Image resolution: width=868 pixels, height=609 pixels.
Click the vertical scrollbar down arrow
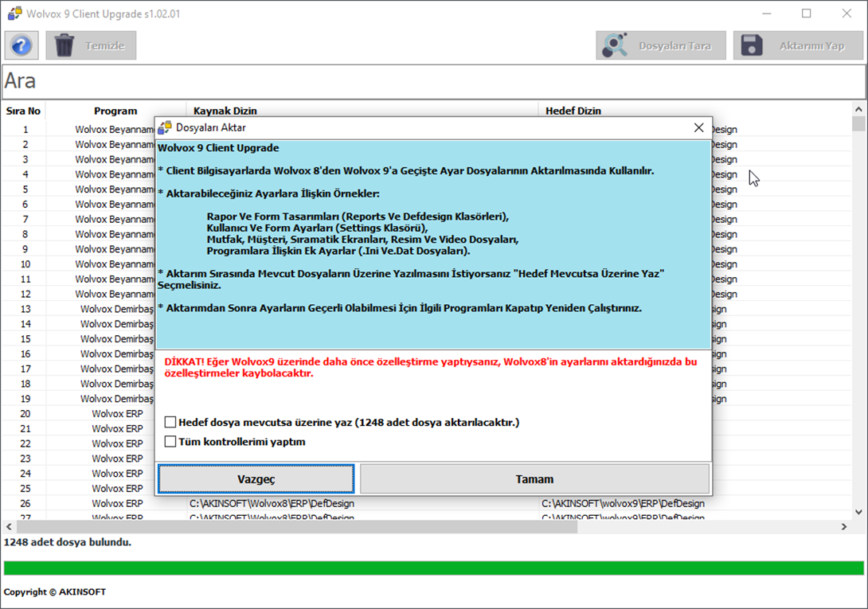pyautogui.click(x=858, y=512)
